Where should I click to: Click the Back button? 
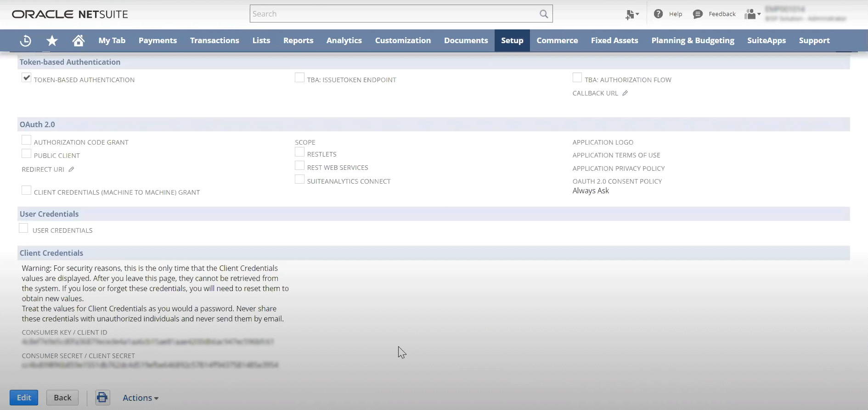coord(62,398)
